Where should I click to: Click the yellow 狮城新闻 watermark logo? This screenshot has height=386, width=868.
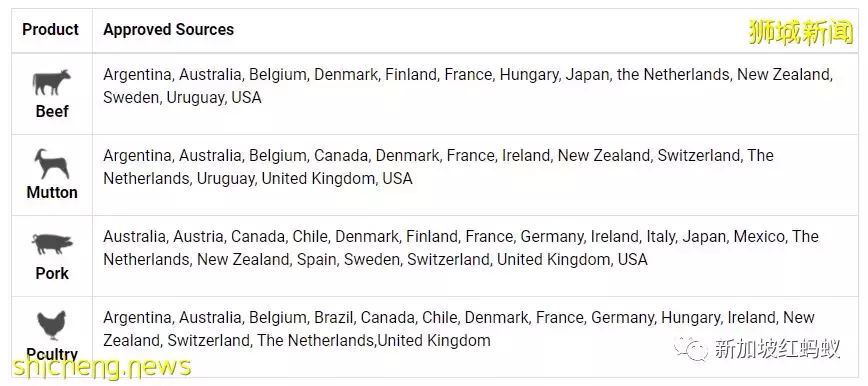point(800,32)
